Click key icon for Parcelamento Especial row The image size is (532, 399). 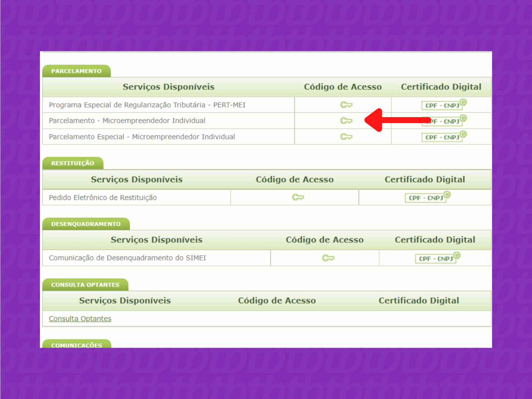[x=346, y=137]
